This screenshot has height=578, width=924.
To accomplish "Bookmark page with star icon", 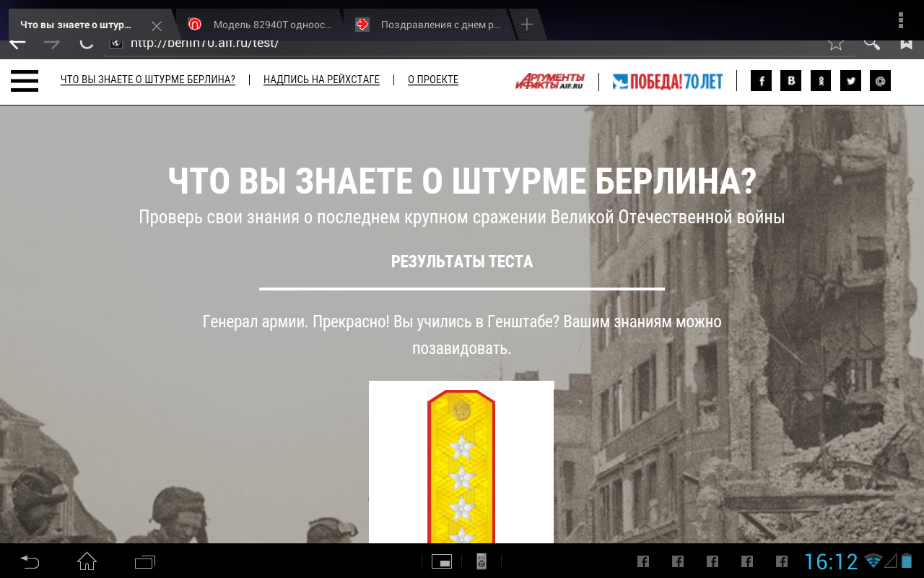I will coord(836,43).
